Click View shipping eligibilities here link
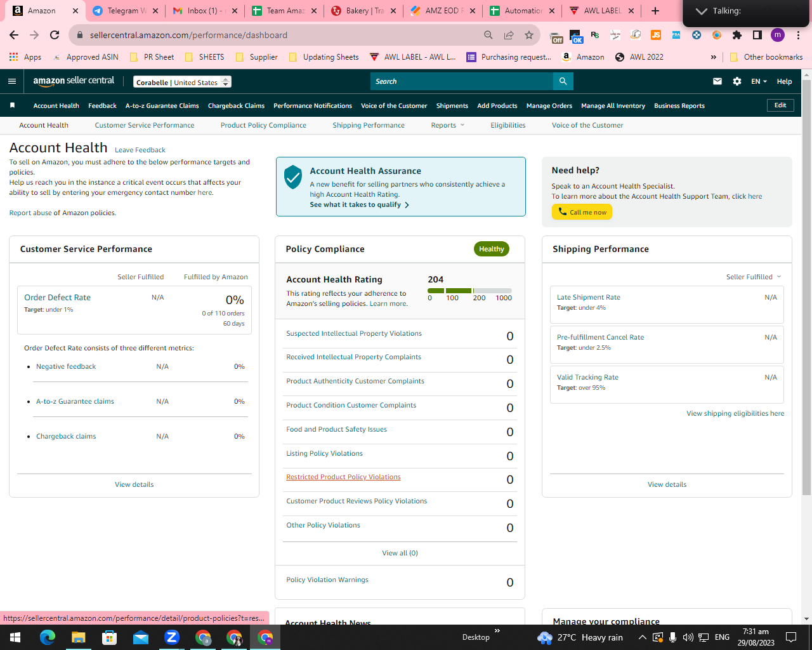The width and height of the screenshot is (812, 650). [x=735, y=413]
